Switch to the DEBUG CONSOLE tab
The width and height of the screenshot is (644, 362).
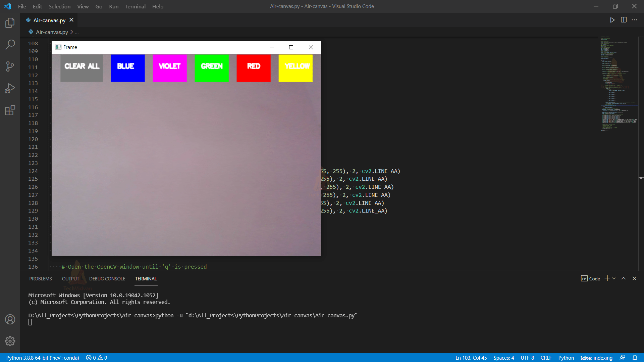click(107, 278)
